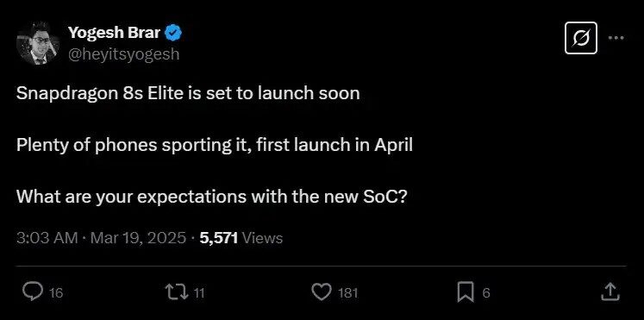Open Yogesh Brar's profile picture
Viewport: 644px width, 320px height.
click(x=38, y=44)
